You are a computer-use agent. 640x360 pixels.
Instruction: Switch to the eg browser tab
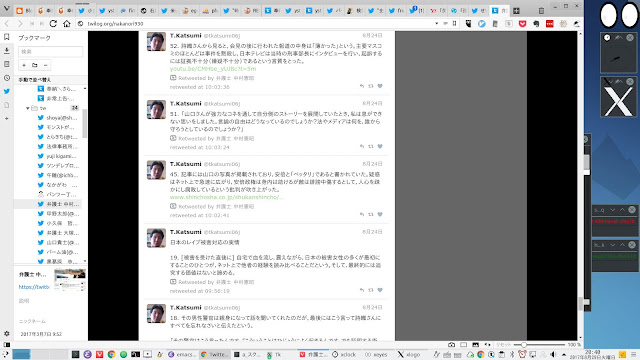pos(189,11)
